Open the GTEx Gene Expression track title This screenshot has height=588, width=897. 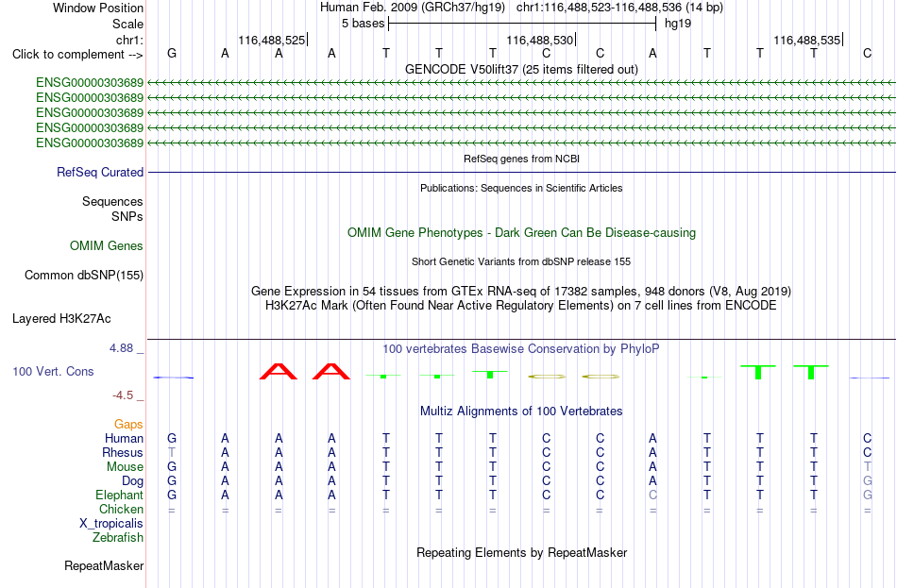(521, 291)
